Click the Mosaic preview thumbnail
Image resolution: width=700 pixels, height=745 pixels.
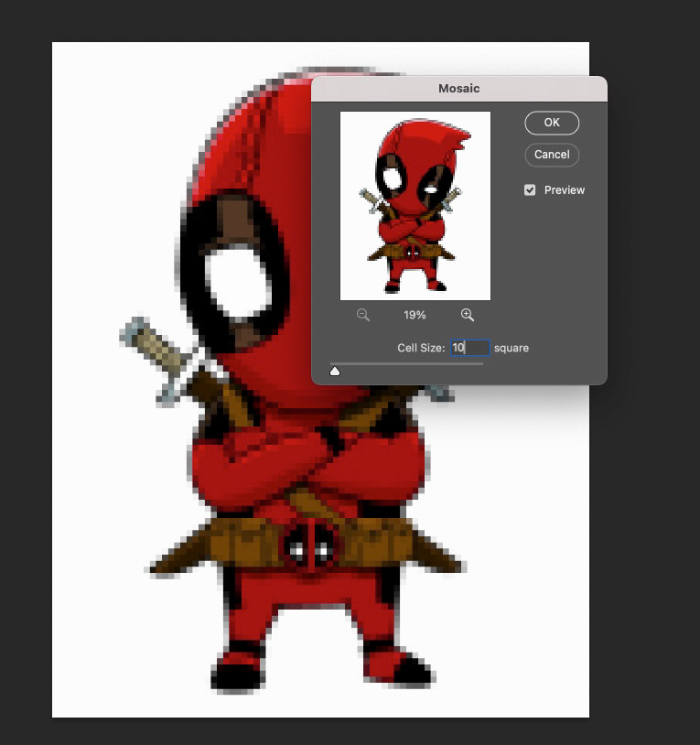pyautogui.click(x=415, y=206)
